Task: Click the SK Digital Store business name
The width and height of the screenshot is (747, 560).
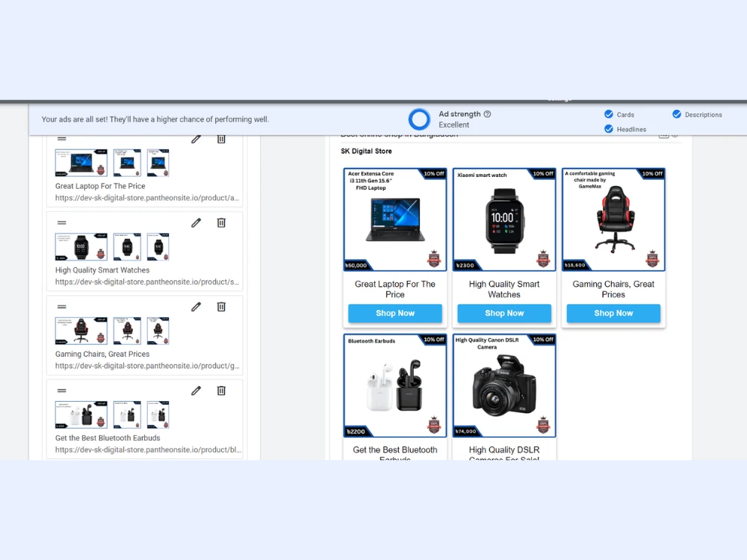Action: 366,151
